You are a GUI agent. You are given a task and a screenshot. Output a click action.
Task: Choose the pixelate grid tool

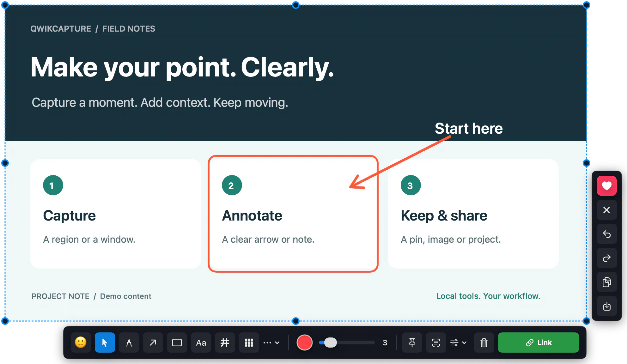tap(249, 343)
